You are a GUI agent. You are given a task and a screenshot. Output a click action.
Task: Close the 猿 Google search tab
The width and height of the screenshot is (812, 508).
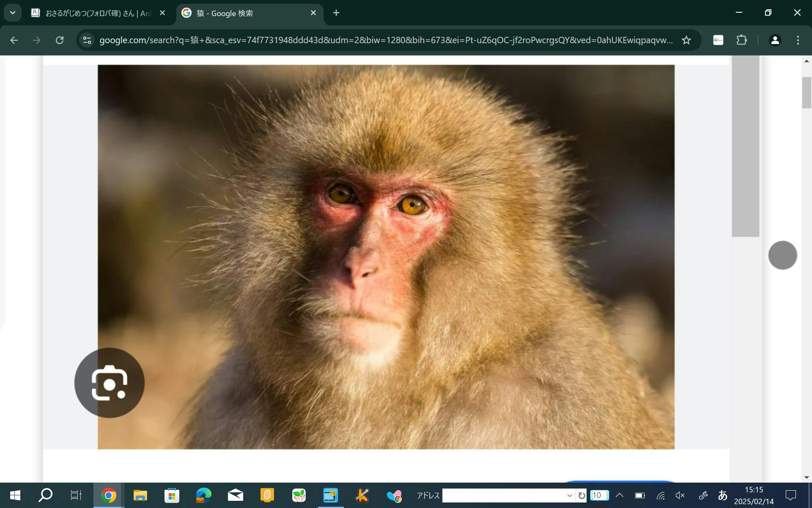coord(313,13)
